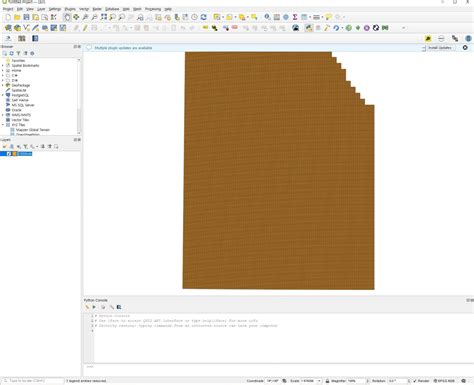
Task: Click the Python Console toolbar icon
Action: click(309, 28)
